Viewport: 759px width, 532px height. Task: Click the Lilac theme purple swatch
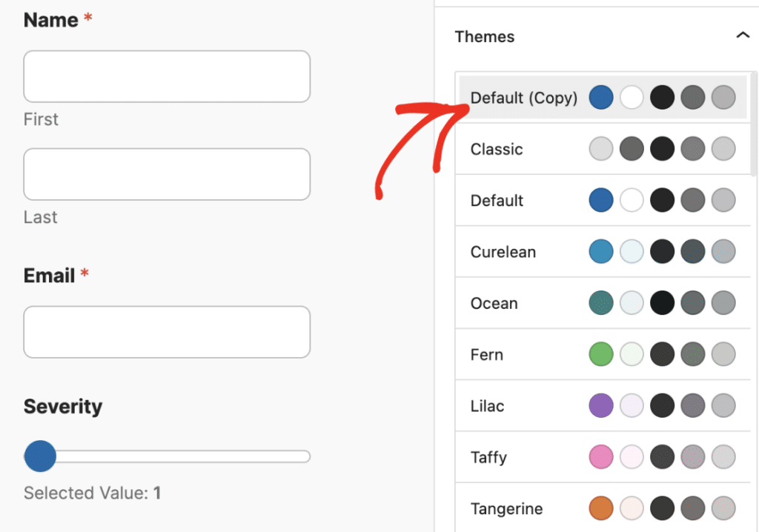601,406
